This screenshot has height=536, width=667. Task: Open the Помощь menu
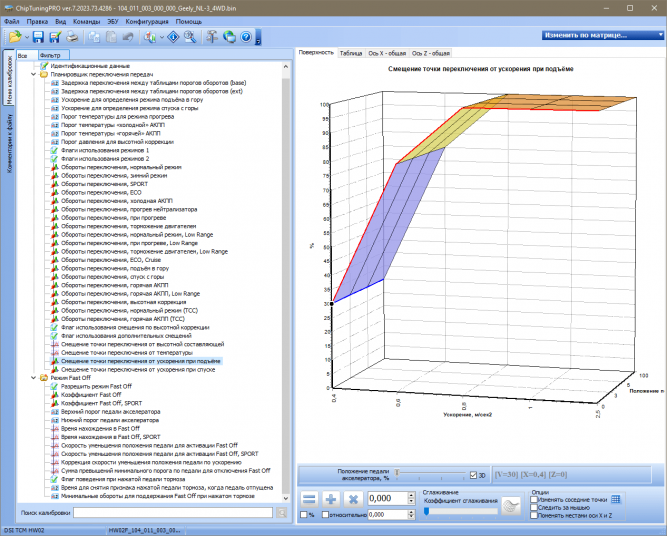pos(188,21)
